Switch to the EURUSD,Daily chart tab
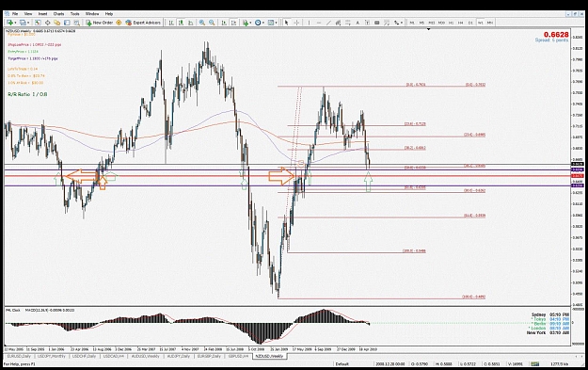The height and width of the screenshot is (370, 588). (x=19, y=356)
